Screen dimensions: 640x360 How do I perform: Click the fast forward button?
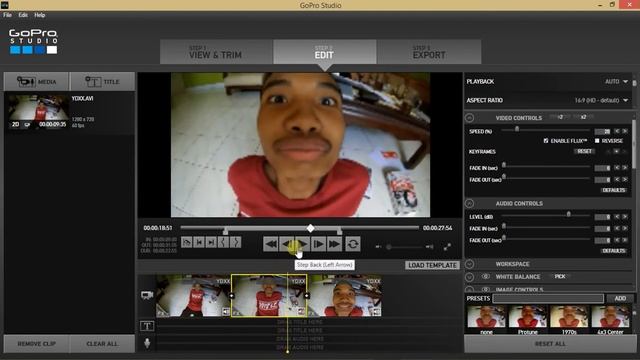coord(334,244)
